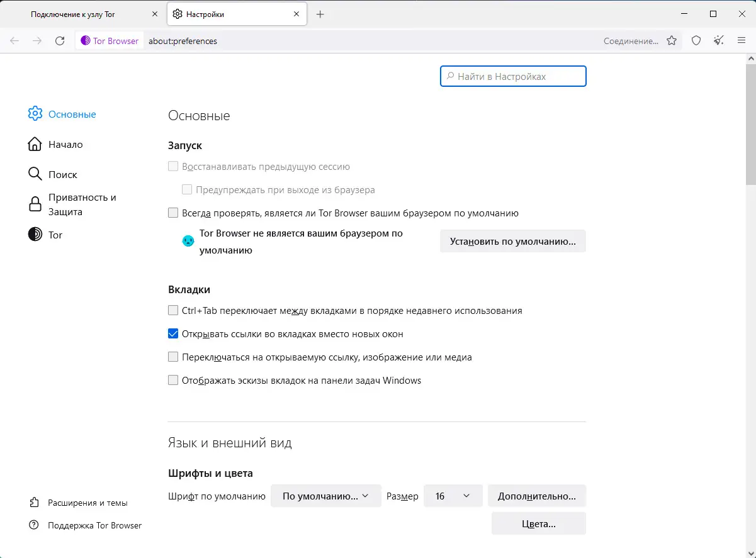Click the magnifier icon beside Поиск
The image size is (756, 558).
35,174
